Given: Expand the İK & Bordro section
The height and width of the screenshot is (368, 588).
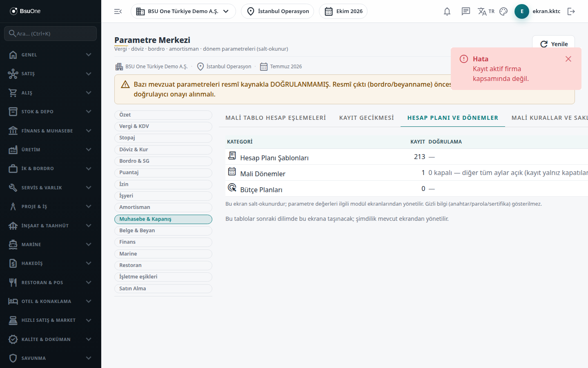Looking at the screenshot, I should click(51, 168).
